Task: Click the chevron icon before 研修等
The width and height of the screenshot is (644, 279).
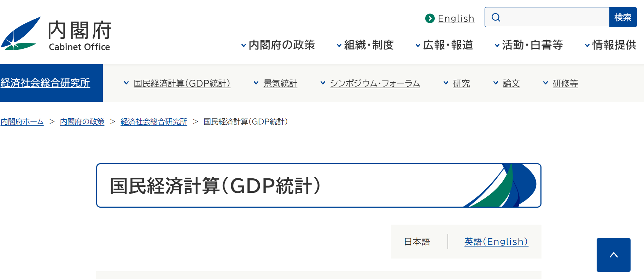Action: pyautogui.click(x=545, y=83)
